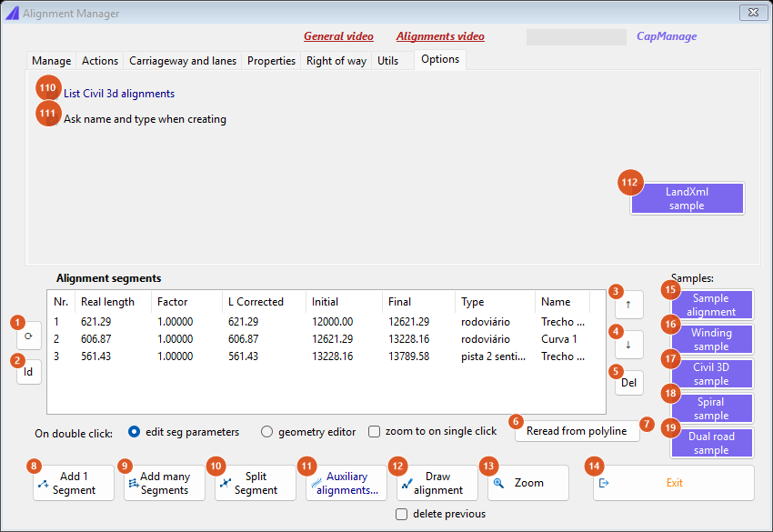773x532 pixels.
Task: Load the Dual road sample
Action: point(711,443)
